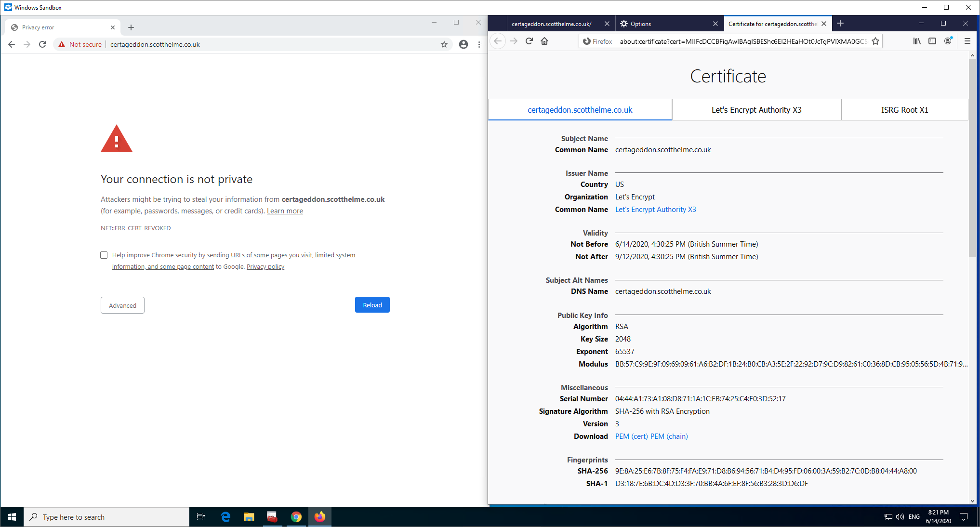Open Microsoft Edge from taskbar
The width and height of the screenshot is (980, 527).
[225, 517]
